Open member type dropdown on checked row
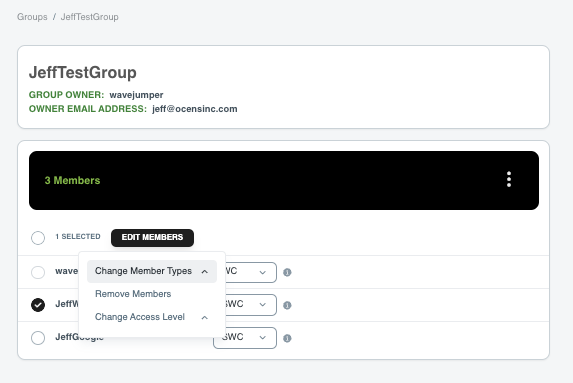573x383 pixels. 251,305
